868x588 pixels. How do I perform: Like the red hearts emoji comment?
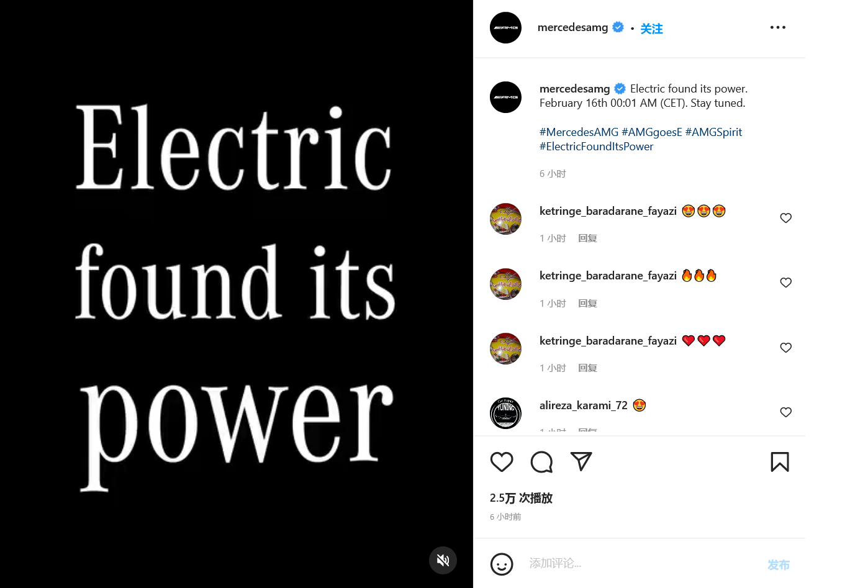[x=785, y=348]
